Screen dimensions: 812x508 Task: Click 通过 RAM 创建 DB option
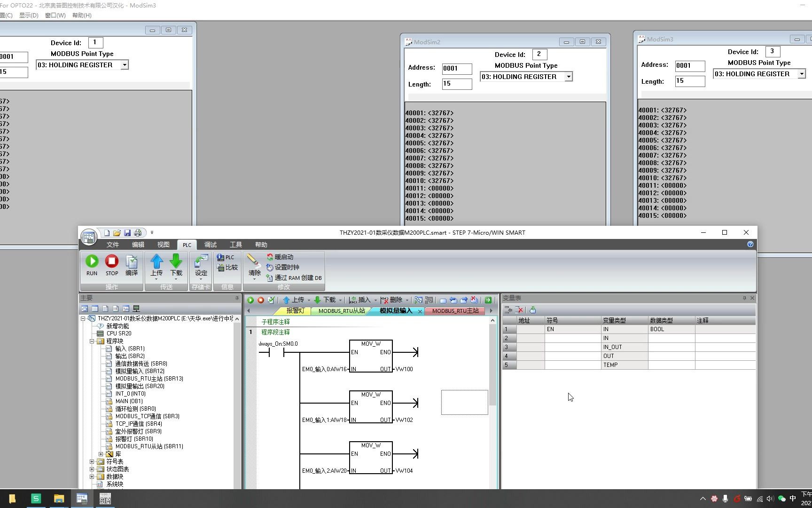pos(294,278)
